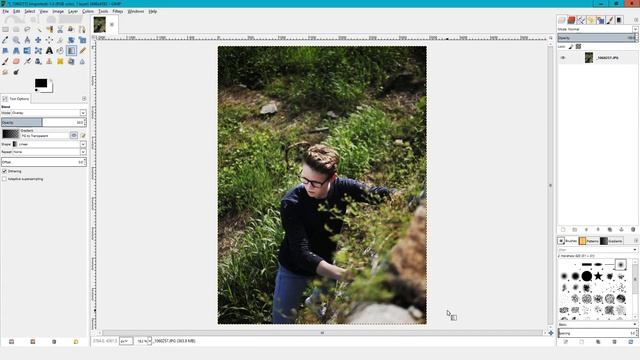Select the Ellipse Select tool
The height and width of the screenshot is (360, 640).
16,29
